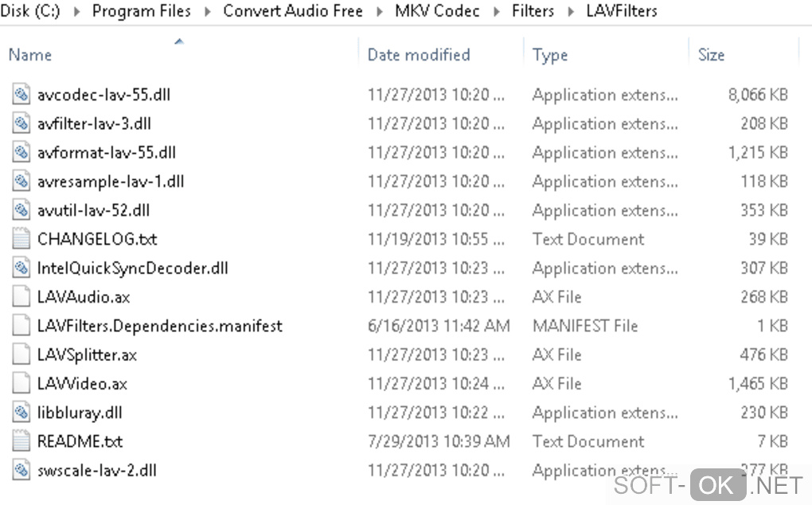The height and width of the screenshot is (505, 812).
Task: Navigate to Filters folder in breadcrumb
Action: click(533, 11)
